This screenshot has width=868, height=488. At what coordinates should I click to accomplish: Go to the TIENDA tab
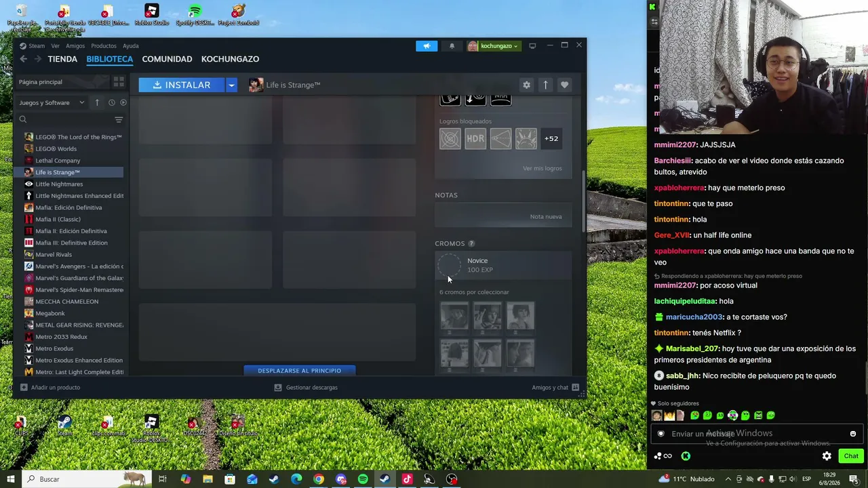tap(62, 59)
